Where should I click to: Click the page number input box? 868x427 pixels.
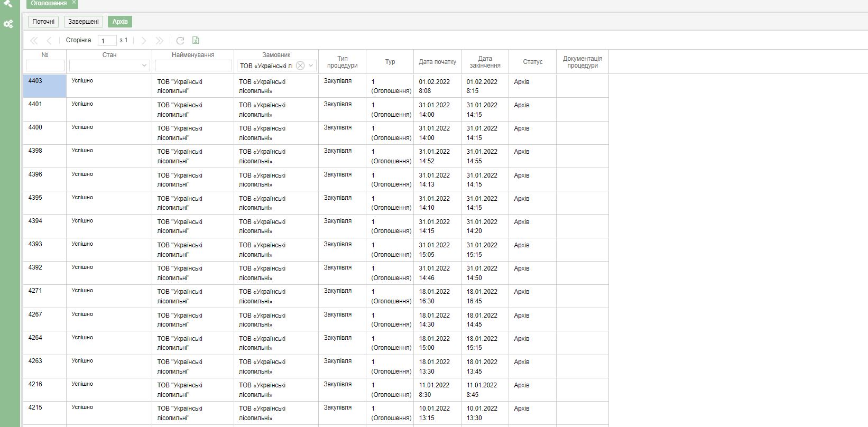107,41
